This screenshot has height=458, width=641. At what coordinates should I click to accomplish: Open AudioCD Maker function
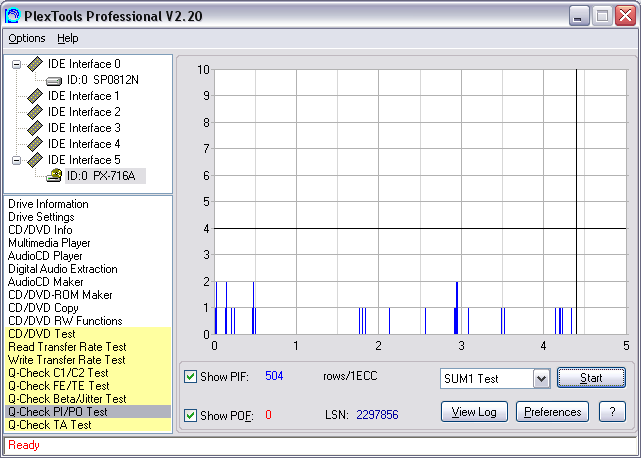pos(45,282)
